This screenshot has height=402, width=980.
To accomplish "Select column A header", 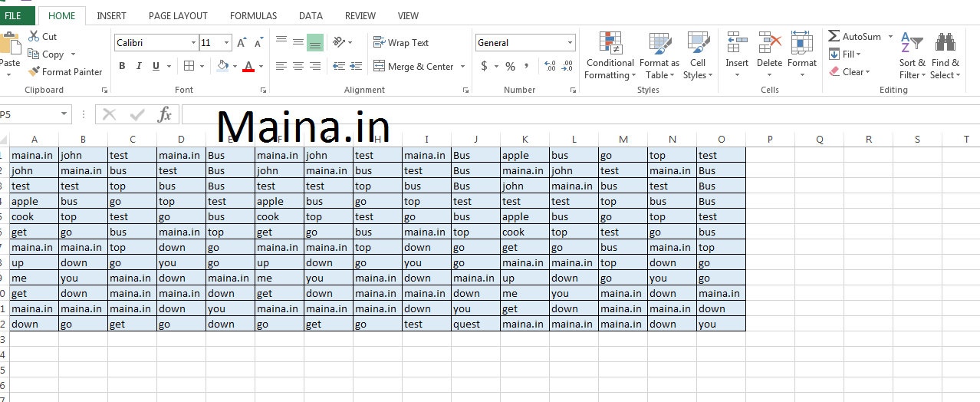I will (x=34, y=139).
